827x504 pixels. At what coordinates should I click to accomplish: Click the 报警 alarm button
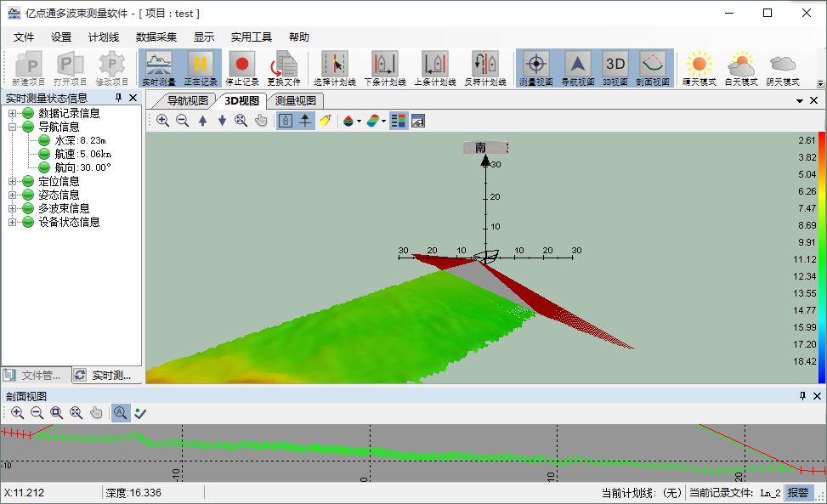798,493
